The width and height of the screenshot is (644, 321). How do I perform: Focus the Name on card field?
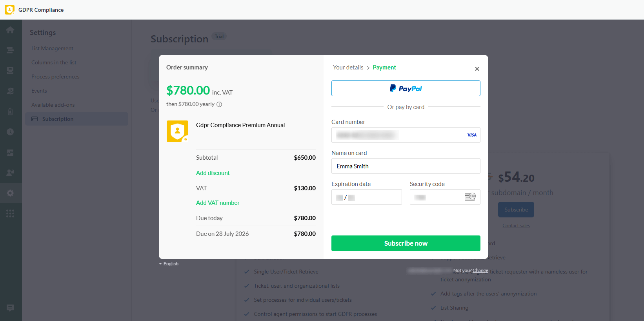pyautogui.click(x=406, y=166)
